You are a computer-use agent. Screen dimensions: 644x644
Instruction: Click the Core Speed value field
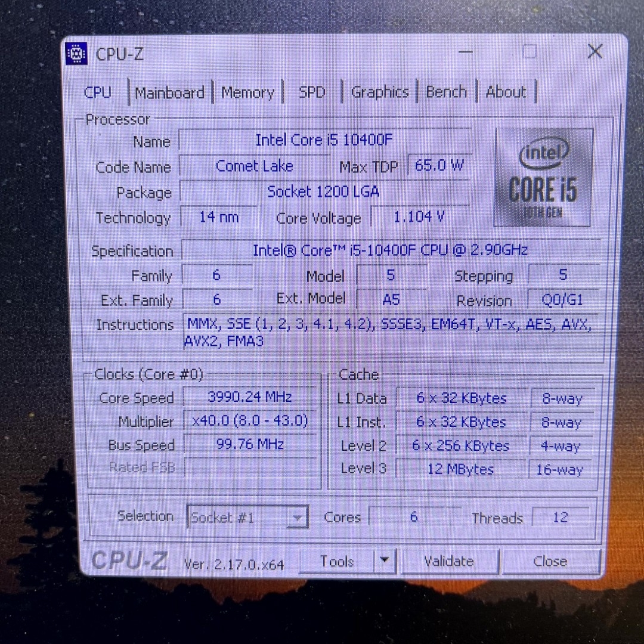[249, 397]
